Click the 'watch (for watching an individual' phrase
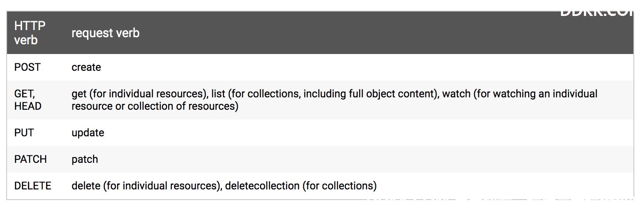Image resolution: width=644 pixels, height=208 pixels. click(520, 94)
